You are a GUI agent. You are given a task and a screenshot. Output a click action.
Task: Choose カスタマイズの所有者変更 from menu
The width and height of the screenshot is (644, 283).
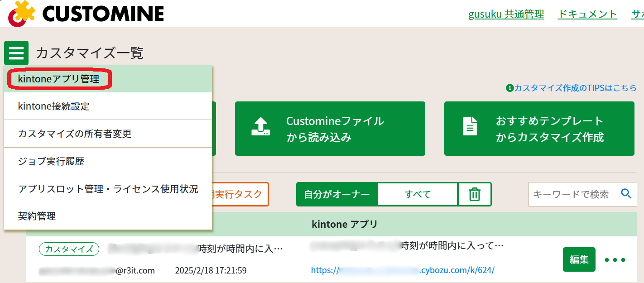coord(108,134)
